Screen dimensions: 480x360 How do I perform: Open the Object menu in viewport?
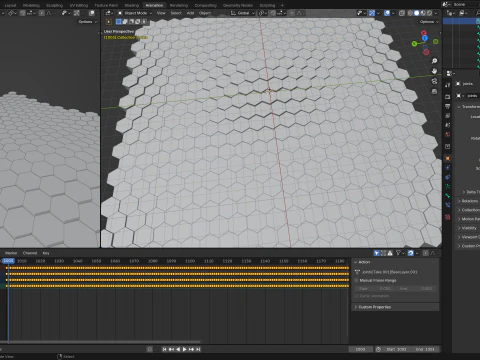point(205,13)
